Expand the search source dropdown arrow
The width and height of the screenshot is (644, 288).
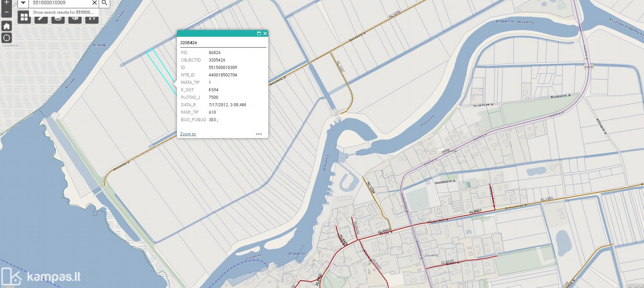(x=23, y=3)
